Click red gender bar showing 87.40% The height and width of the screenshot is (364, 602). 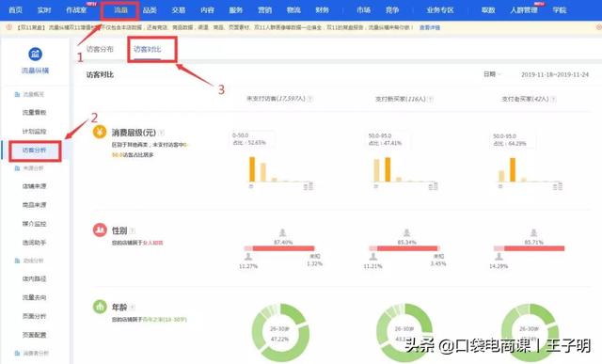tap(283, 248)
